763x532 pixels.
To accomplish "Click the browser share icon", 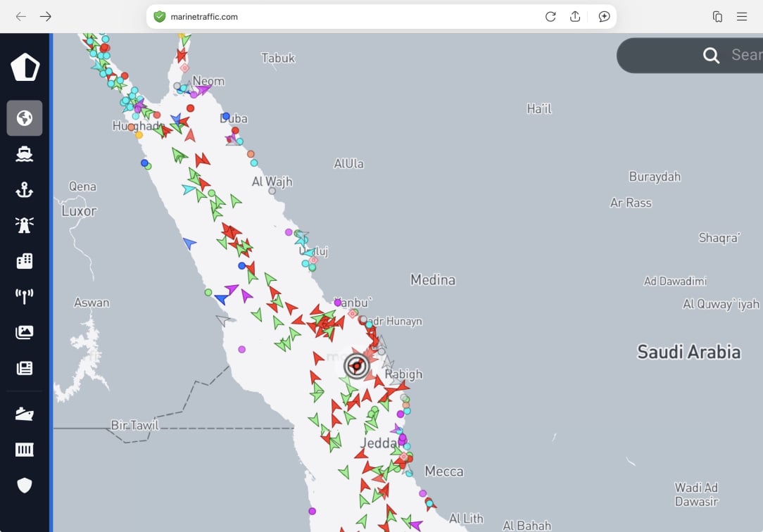I will 574,16.
